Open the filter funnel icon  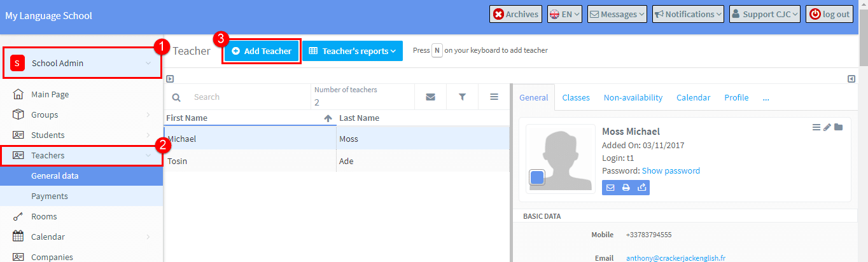coord(463,97)
